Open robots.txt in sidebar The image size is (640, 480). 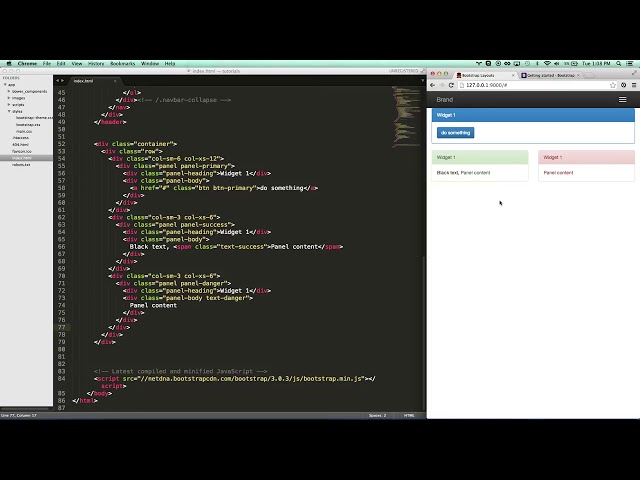click(x=21, y=164)
